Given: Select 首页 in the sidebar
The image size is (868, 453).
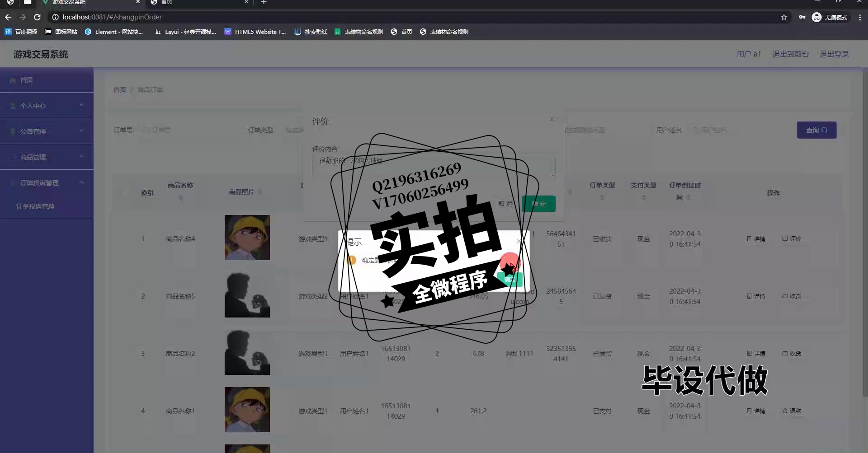Looking at the screenshot, I should pos(47,80).
